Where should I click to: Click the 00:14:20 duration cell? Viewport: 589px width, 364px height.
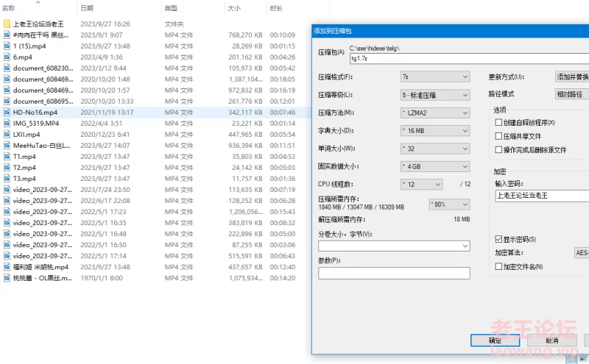pos(283,278)
